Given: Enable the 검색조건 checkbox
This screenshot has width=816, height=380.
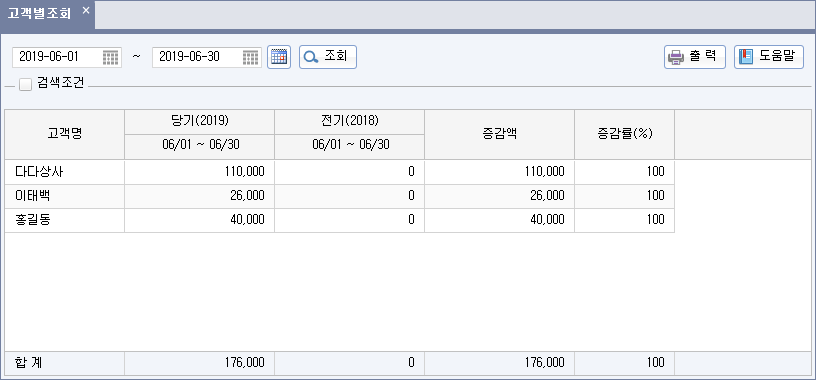Looking at the screenshot, I should pyautogui.click(x=26, y=84).
